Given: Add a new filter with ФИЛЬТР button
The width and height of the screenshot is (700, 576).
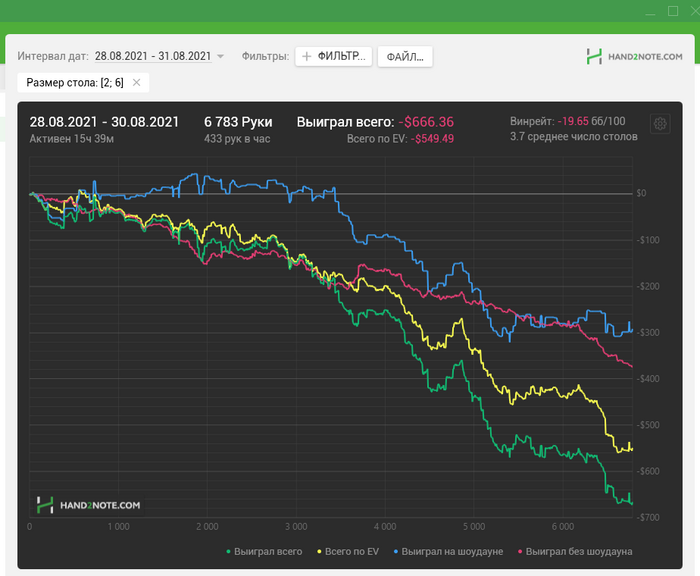Looking at the screenshot, I should point(333,56).
